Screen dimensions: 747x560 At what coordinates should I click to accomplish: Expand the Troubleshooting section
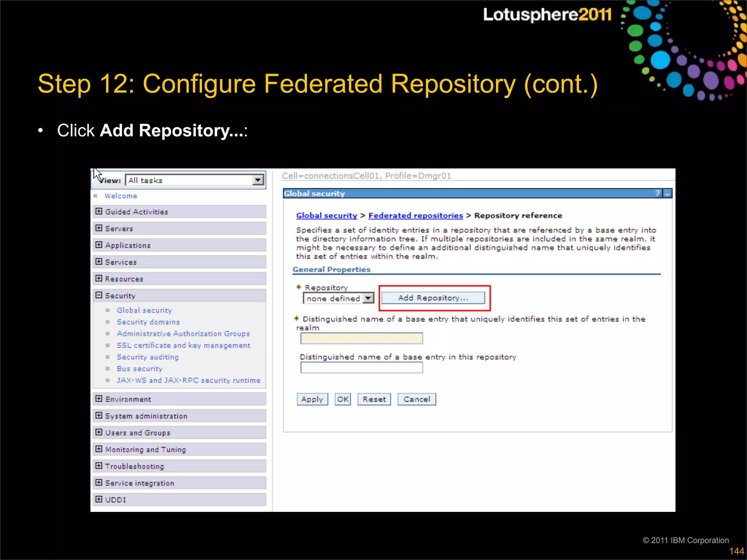99,466
